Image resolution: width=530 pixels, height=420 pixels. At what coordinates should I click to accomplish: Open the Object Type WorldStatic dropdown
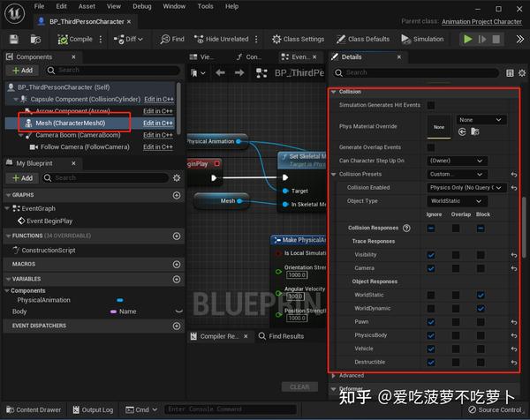(457, 201)
